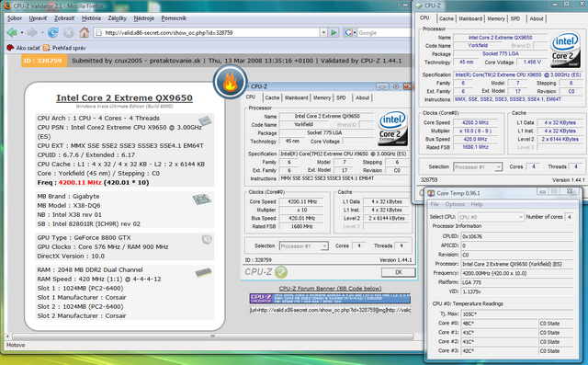The width and height of the screenshot is (588, 365).
Task: Click the OK button on validation image
Action: pyautogui.click(x=398, y=272)
